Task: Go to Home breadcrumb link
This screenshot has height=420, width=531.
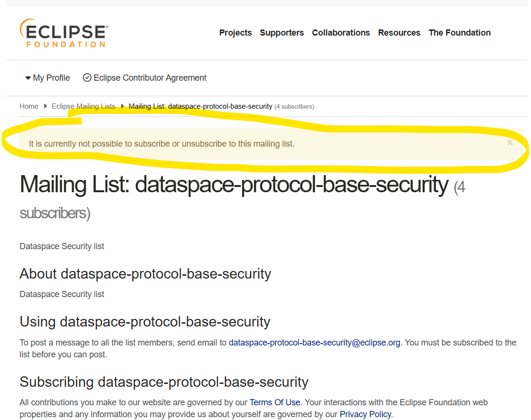Action: click(x=29, y=106)
